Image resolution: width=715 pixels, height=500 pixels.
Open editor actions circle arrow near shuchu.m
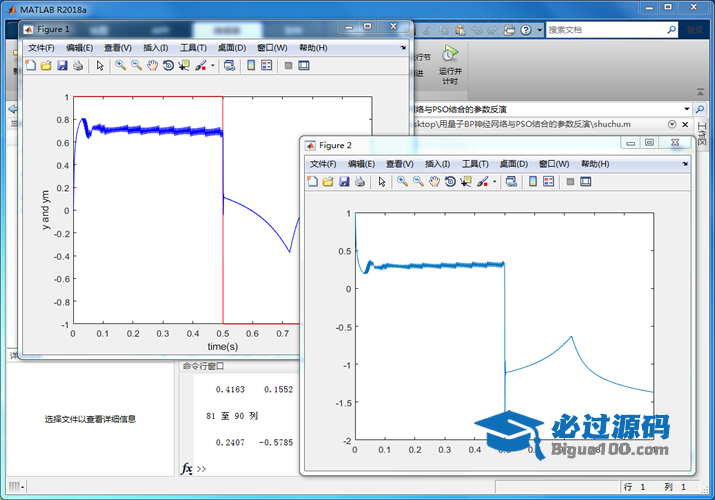[672, 124]
